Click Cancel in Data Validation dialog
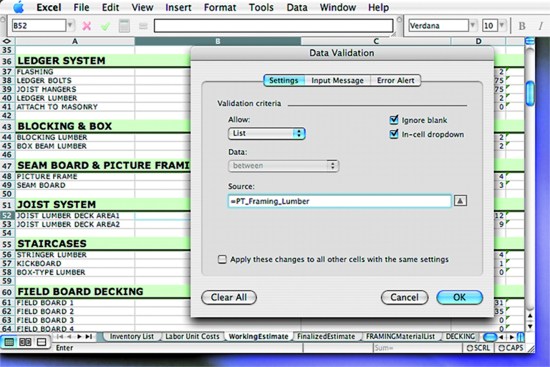This screenshot has height=367, width=550. point(404,298)
